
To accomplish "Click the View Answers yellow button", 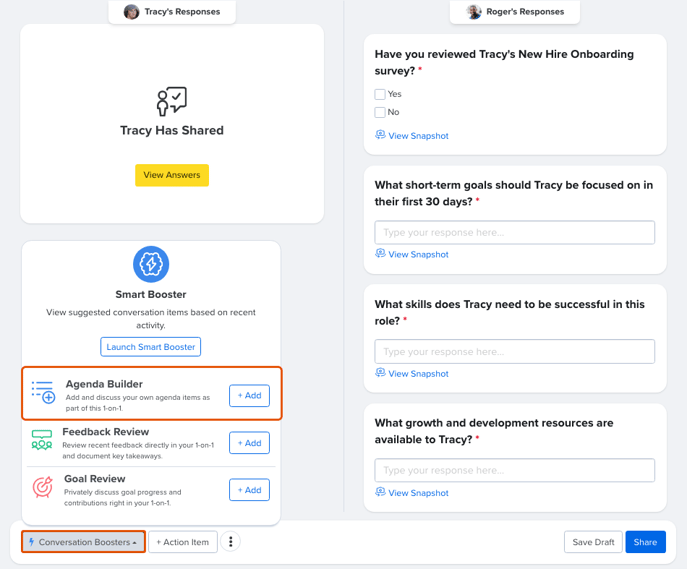I will coord(172,175).
